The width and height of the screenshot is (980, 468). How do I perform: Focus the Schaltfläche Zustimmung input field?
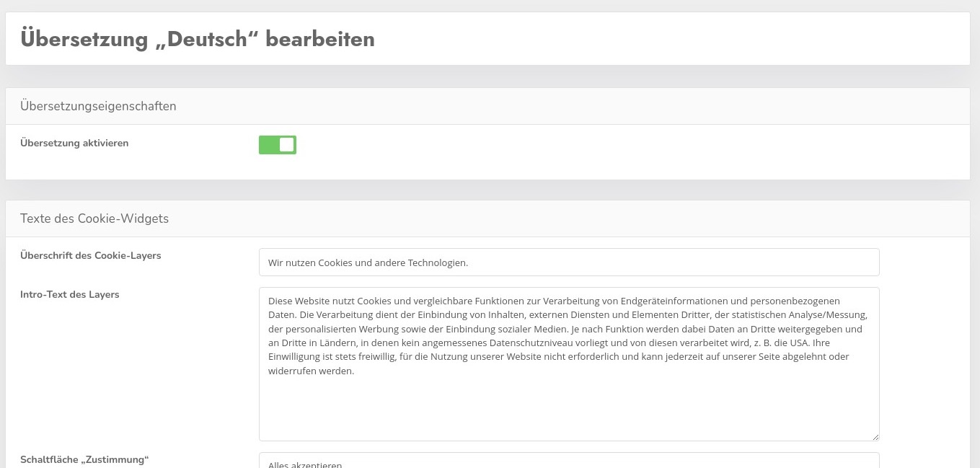coord(568,462)
